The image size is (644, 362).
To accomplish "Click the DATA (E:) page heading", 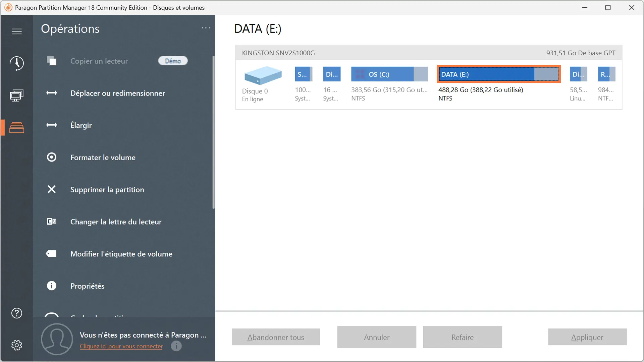I will click(x=258, y=29).
